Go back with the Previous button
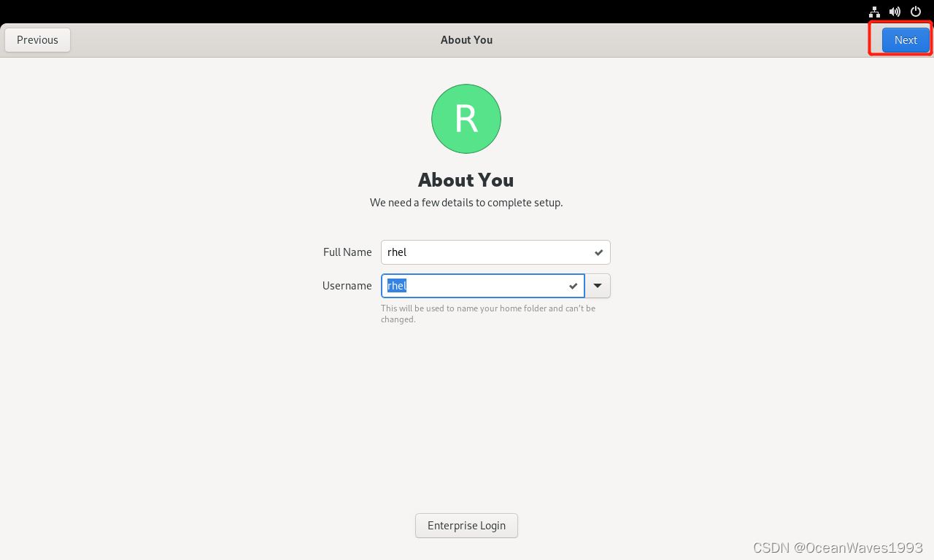934x560 pixels. [x=37, y=40]
